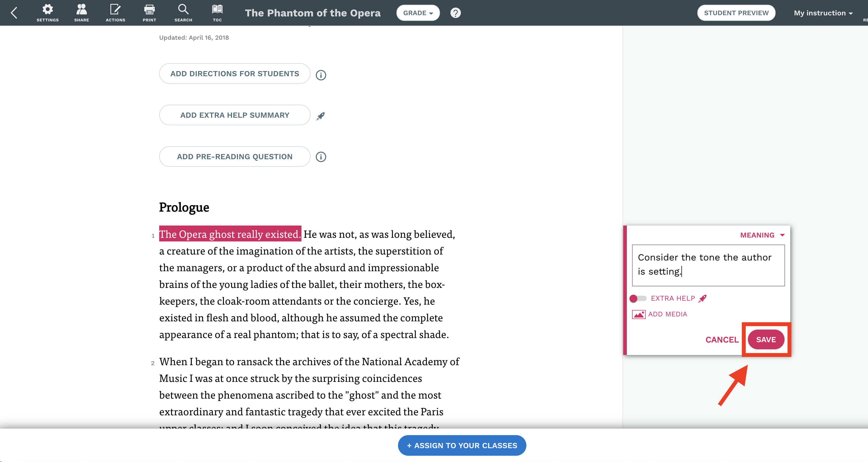Click 'Updated: April 16, 2018' text
The height and width of the screenshot is (462, 868).
[x=194, y=37]
